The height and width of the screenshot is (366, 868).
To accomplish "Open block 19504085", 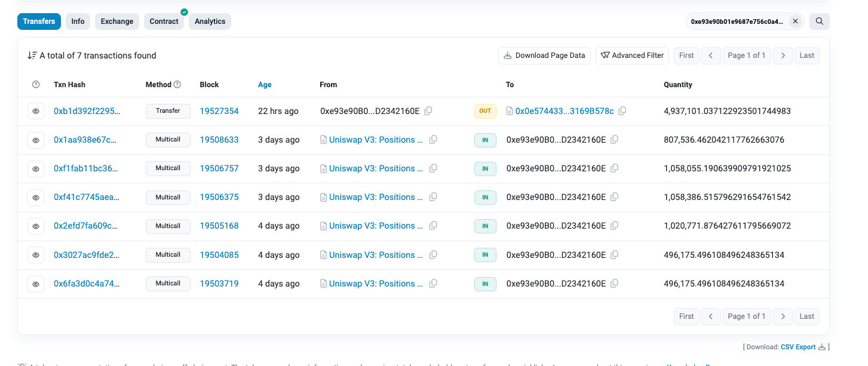I will (219, 255).
